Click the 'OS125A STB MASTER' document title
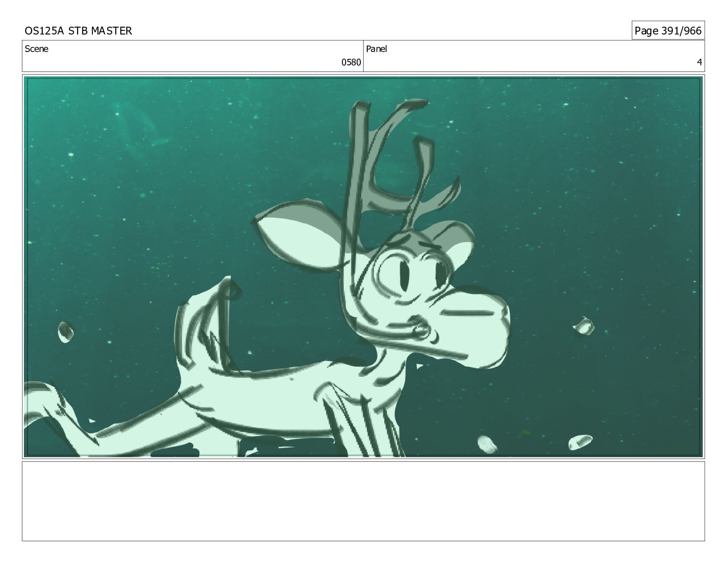Image resolution: width=728 pixels, height=563 pixels. click(x=78, y=31)
